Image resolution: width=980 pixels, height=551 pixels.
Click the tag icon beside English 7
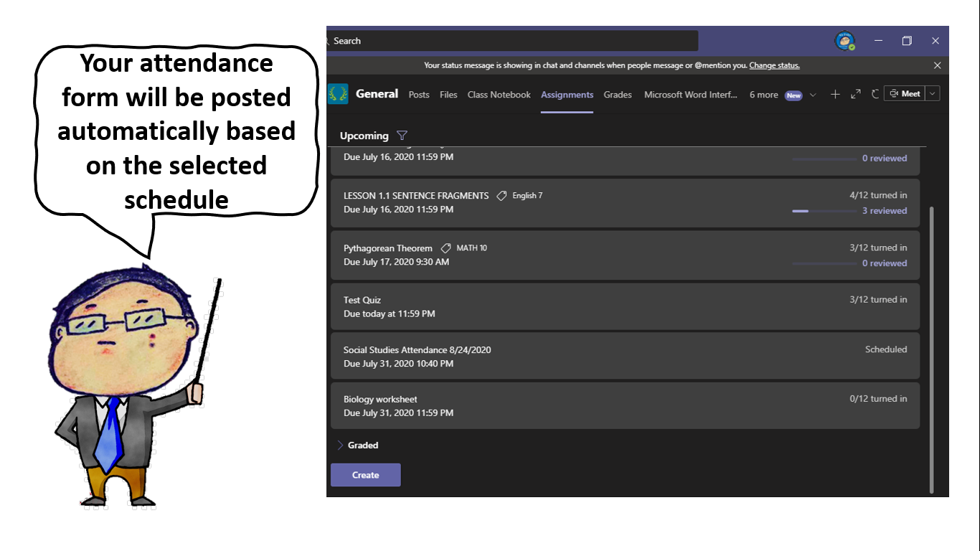click(501, 195)
